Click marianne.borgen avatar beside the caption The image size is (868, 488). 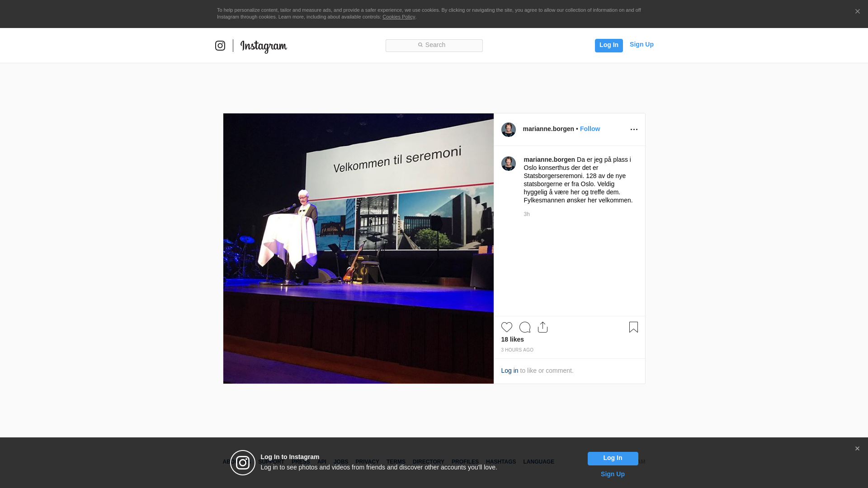coord(509,164)
